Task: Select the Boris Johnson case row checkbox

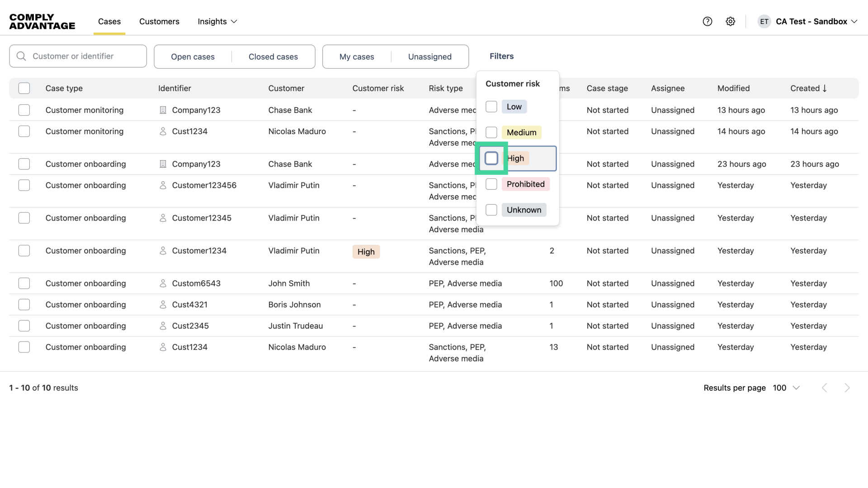Action: (x=24, y=305)
